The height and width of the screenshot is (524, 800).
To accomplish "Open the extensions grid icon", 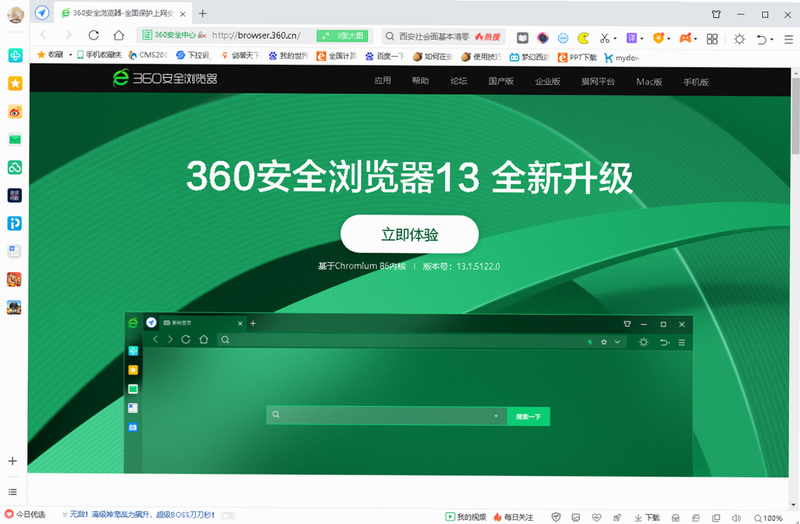I will pyautogui.click(x=712, y=39).
